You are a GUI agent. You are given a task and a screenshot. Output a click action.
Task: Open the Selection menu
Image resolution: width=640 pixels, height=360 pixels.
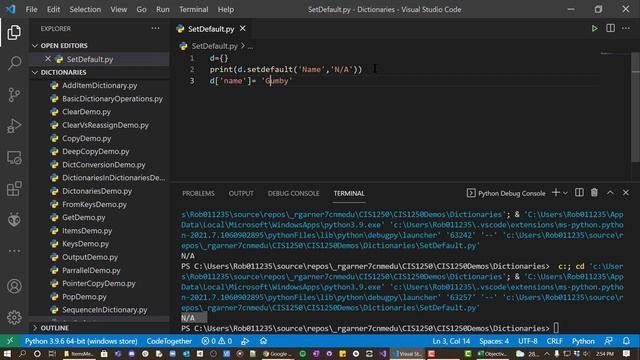85,9
